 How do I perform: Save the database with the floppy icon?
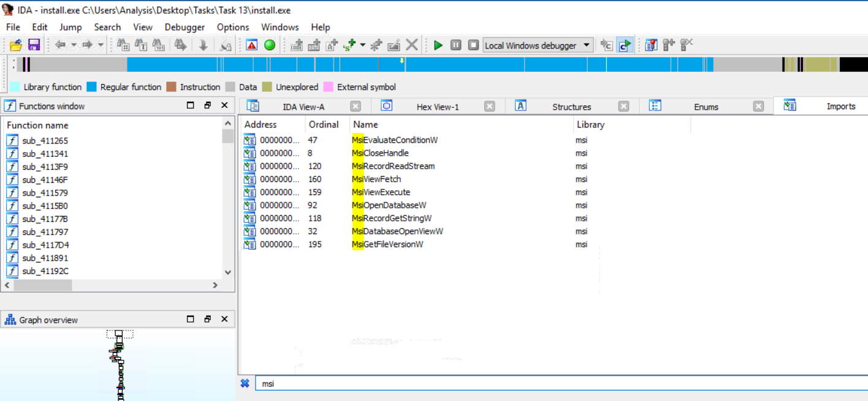pos(34,45)
